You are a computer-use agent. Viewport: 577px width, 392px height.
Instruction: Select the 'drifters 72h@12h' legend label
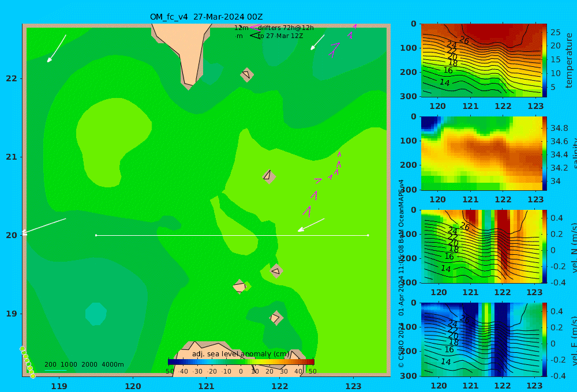point(286,28)
